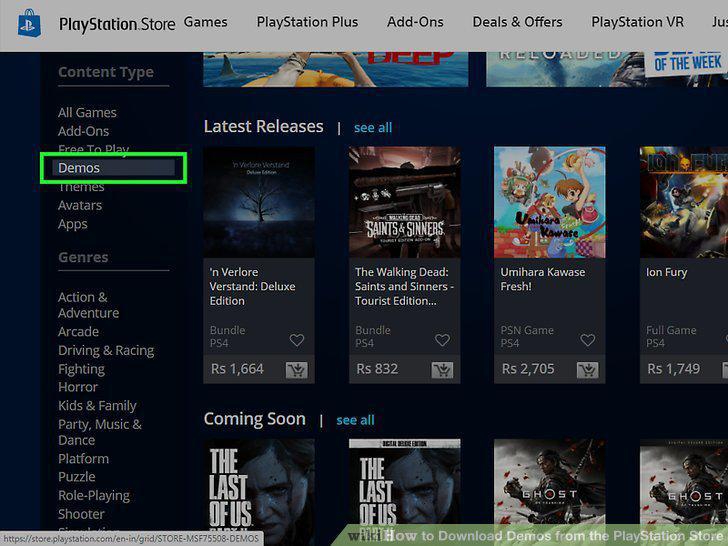Filter by Shooter genre
This screenshot has width=728, height=546.
(x=82, y=514)
